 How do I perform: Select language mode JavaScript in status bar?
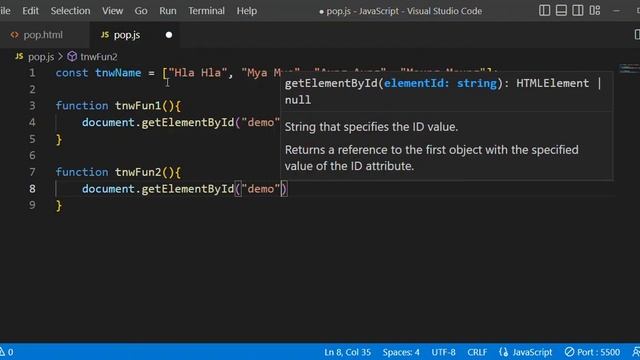532,352
